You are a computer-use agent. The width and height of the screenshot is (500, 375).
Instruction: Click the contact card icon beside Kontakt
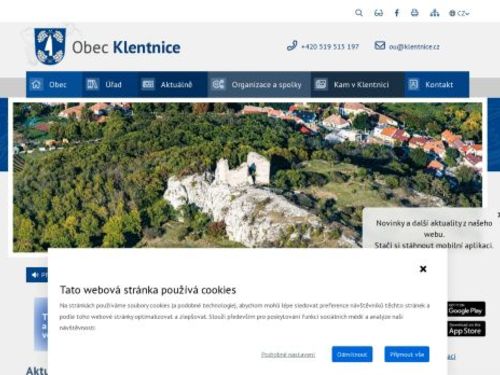point(413,84)
